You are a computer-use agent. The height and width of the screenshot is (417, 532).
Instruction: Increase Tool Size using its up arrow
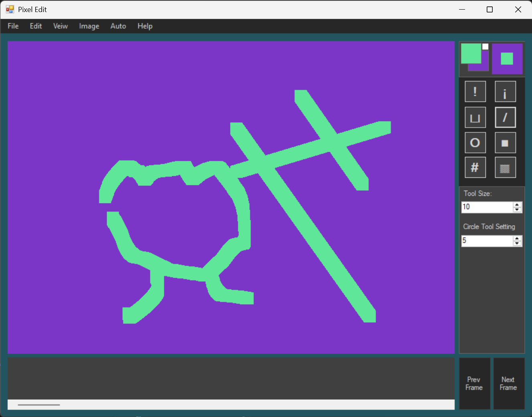point(517,205)
